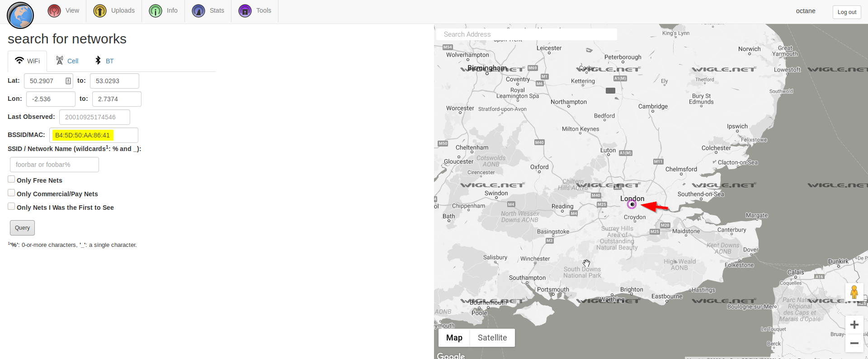Image resolution: width=868 pixels, height=359 pixels.
Task: Enable Only Free Nets checkbox
Action: pos(11,179)
